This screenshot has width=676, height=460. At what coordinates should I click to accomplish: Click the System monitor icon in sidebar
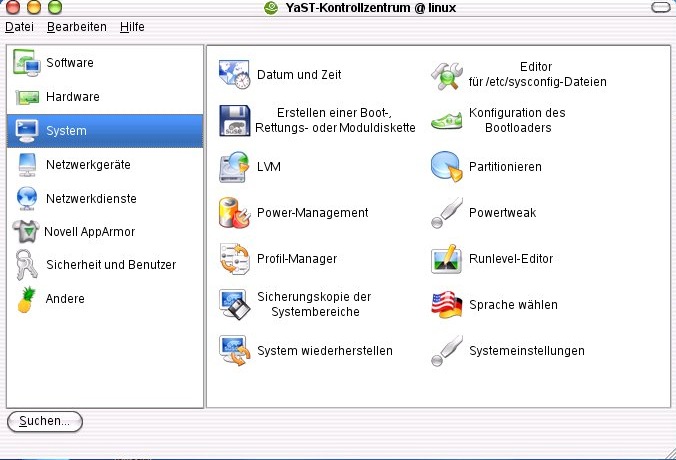(26, 131)
